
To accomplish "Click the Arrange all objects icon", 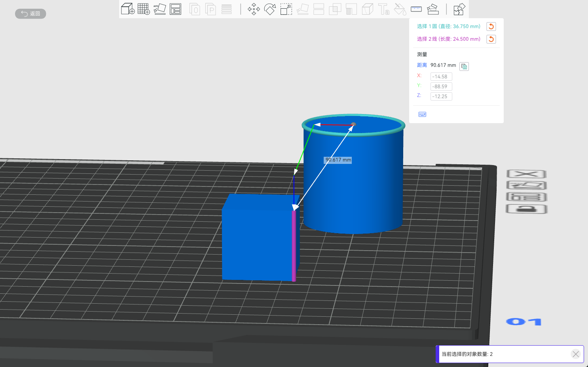I will coord(175,9).
